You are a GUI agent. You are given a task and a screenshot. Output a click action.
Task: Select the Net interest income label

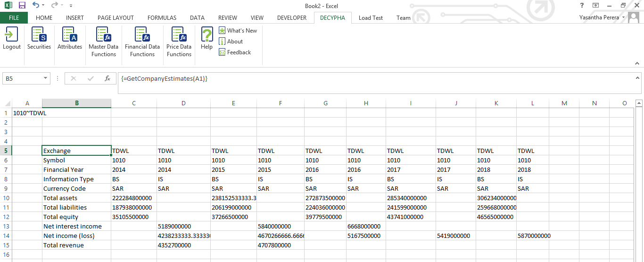click(x=76, y=226)
